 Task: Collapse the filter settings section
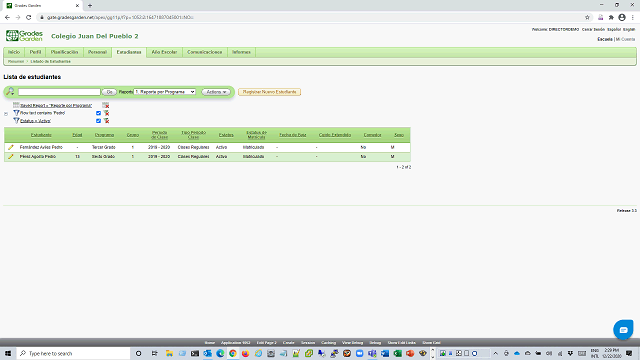pyautogui.click(x=6, y=114)
